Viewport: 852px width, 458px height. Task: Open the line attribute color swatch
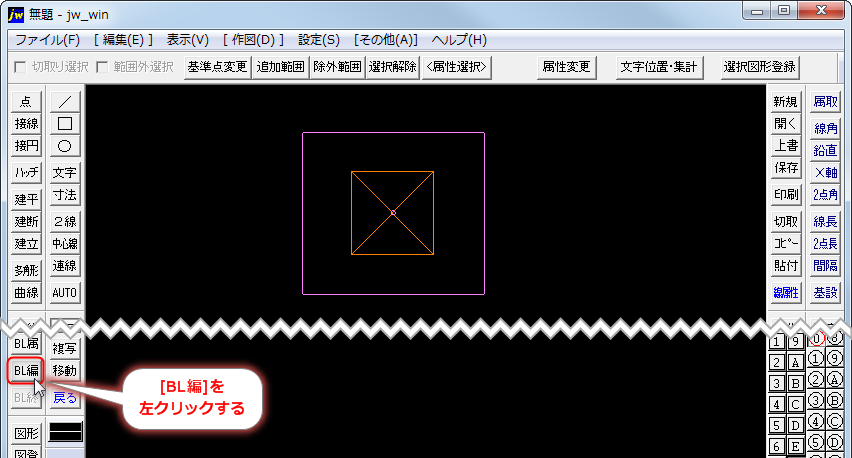point(66,432)
